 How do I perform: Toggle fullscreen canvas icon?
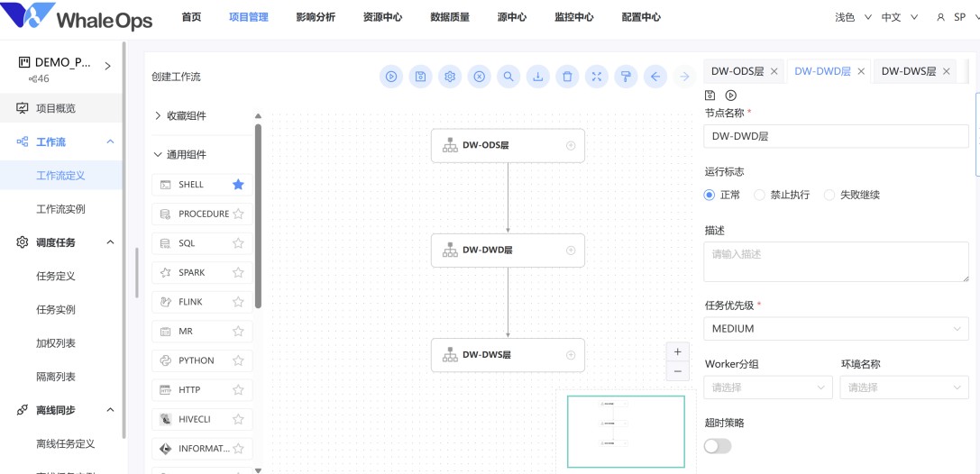click(x=597, y=77)
